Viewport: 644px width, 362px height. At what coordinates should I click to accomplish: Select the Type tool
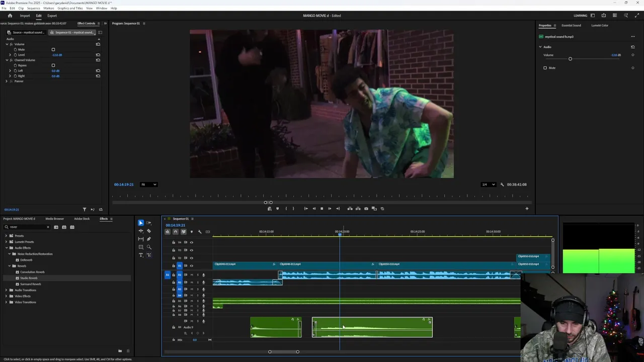coord(141,255)
